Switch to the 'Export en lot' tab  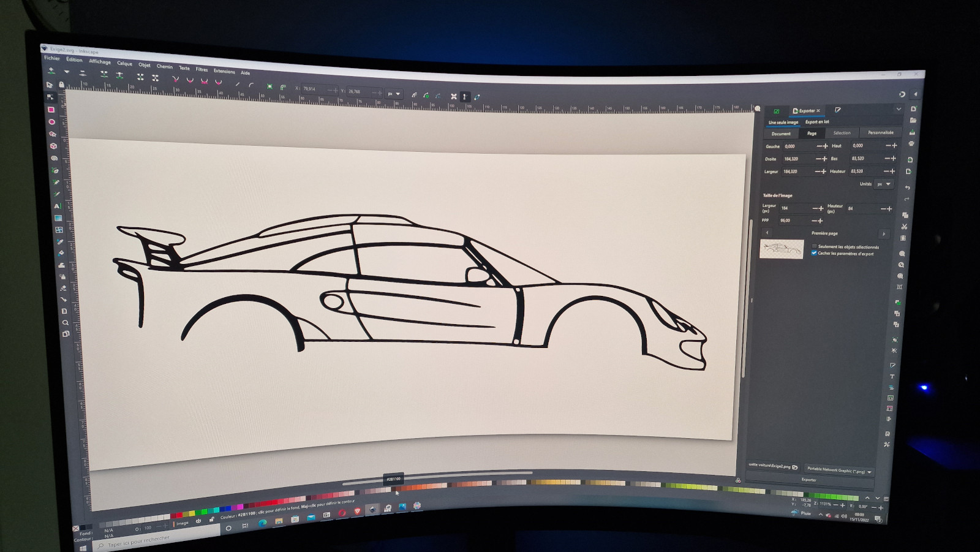[817, 122]
